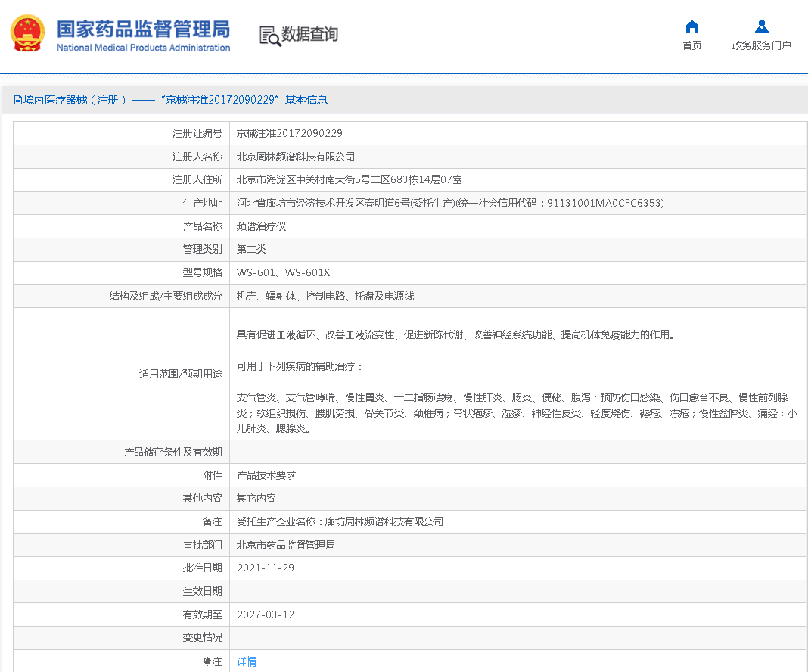Click the 数据查询 magnifier document icon

tap(269, 35)
